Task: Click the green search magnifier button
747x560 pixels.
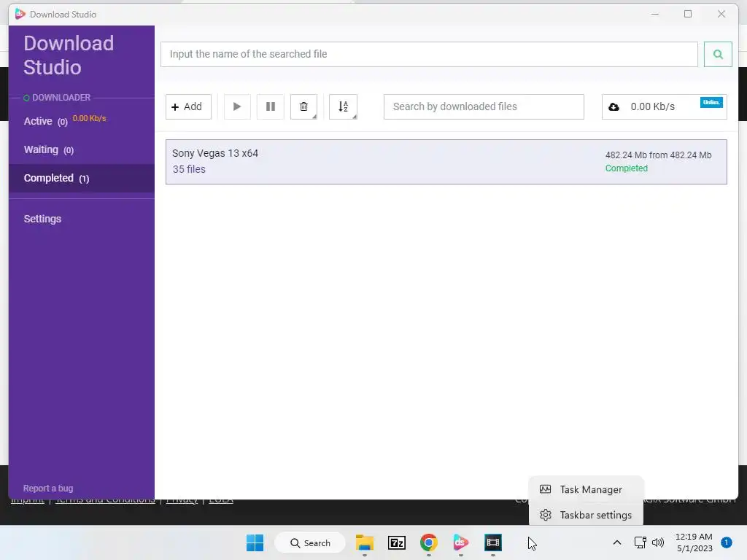Action: pyautogui.click(x=718, y=54)
